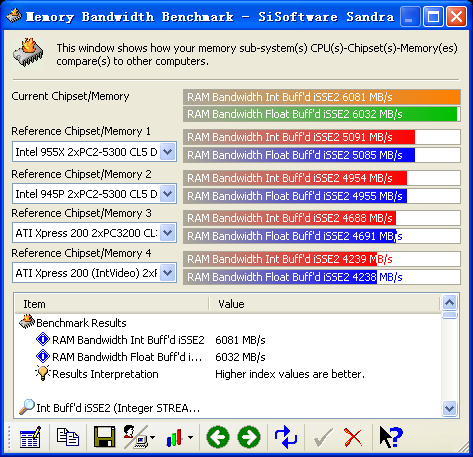
Task: Click 'Current Chipset/Memory' label
Action: (70, 96)
